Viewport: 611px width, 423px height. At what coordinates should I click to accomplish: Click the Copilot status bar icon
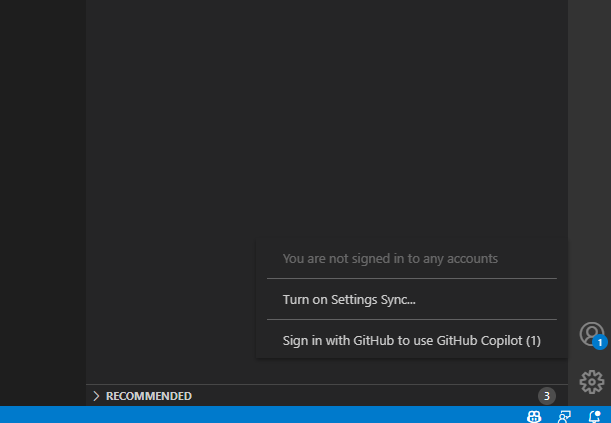534,416
